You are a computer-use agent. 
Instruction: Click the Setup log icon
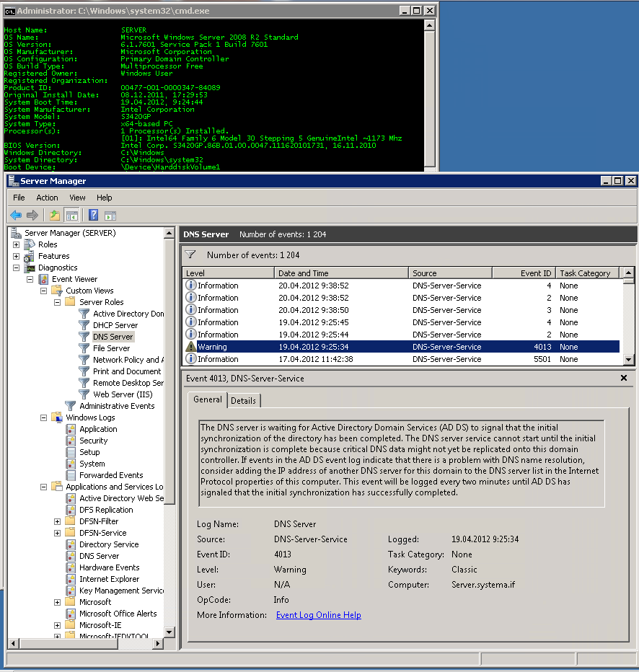tap(71, 452)
